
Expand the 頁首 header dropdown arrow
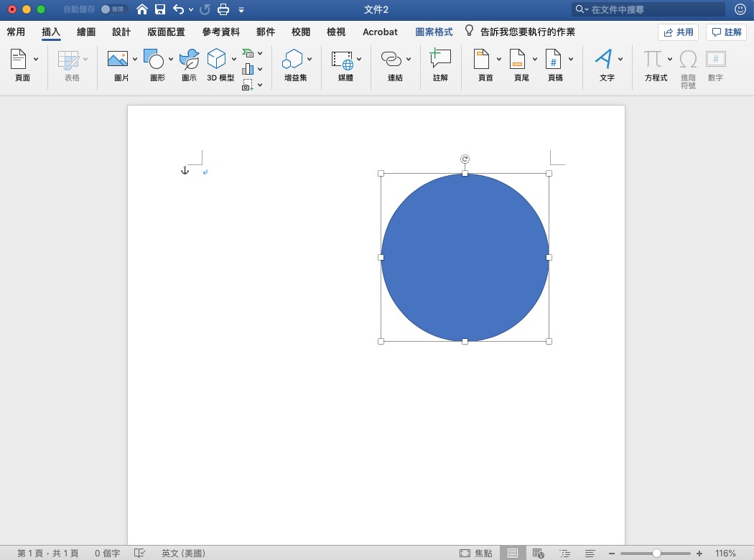coord(499,60)
